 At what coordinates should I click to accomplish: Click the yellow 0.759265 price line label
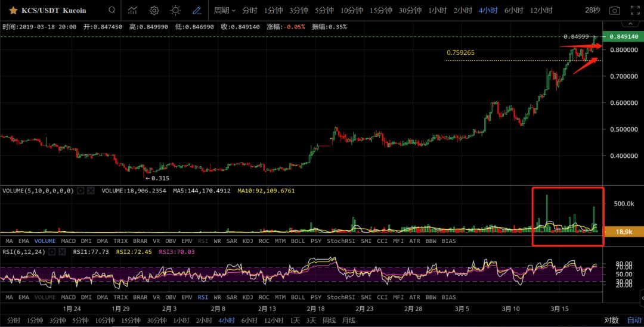(461, 53)
